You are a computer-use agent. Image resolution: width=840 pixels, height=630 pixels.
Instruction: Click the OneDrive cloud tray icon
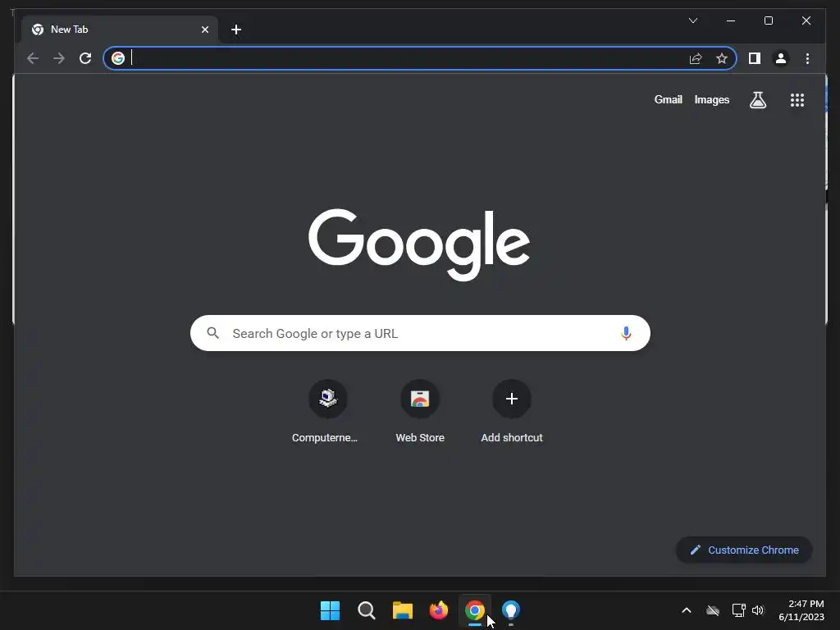pyautogui.click(x=713, y=610)
